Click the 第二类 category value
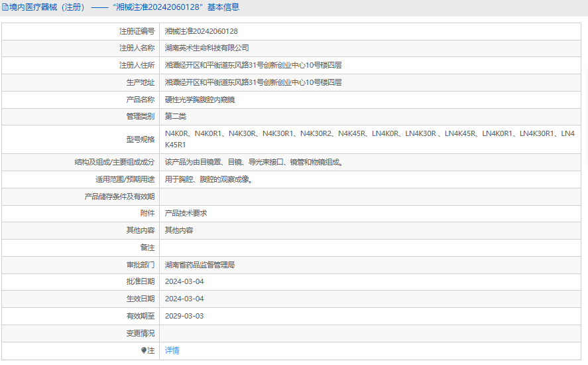This screenshot has width=588, height=365. tap(176, 116)
